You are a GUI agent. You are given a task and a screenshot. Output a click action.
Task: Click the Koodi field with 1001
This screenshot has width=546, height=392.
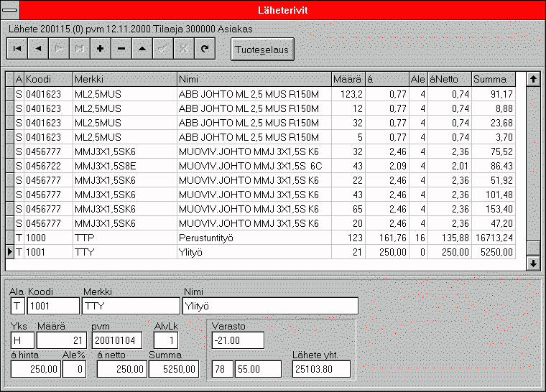(x=53, y=306)
